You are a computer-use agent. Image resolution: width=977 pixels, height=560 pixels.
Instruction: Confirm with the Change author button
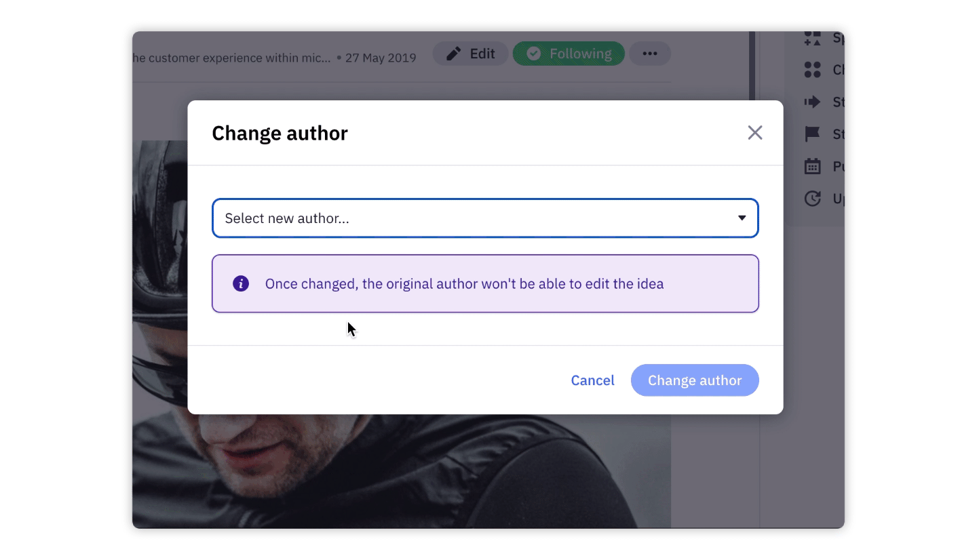[695, 380]
